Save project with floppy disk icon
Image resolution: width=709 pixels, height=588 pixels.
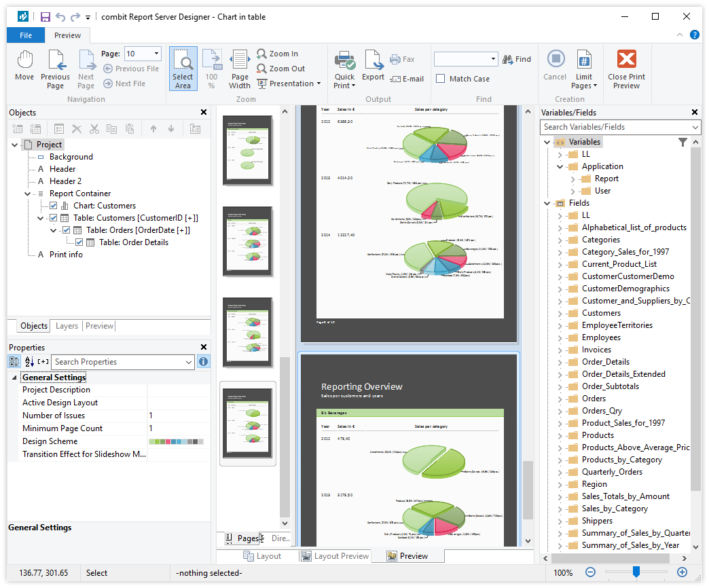(46, 17)
